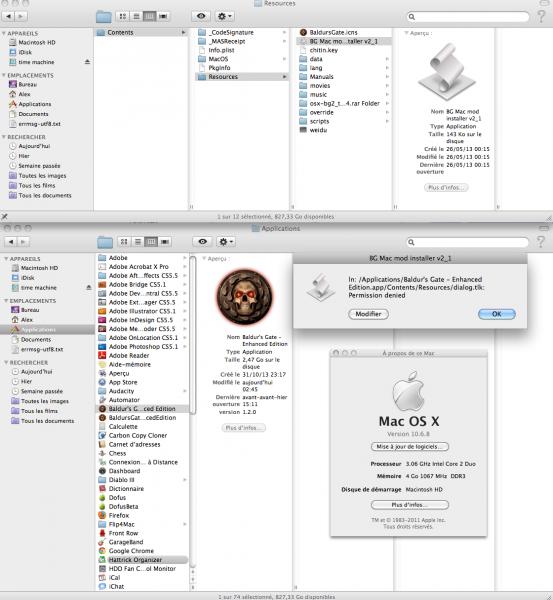Click the search field in Resources window
Viewport: 553px width, 600px height.
click(x=468, y=16)
